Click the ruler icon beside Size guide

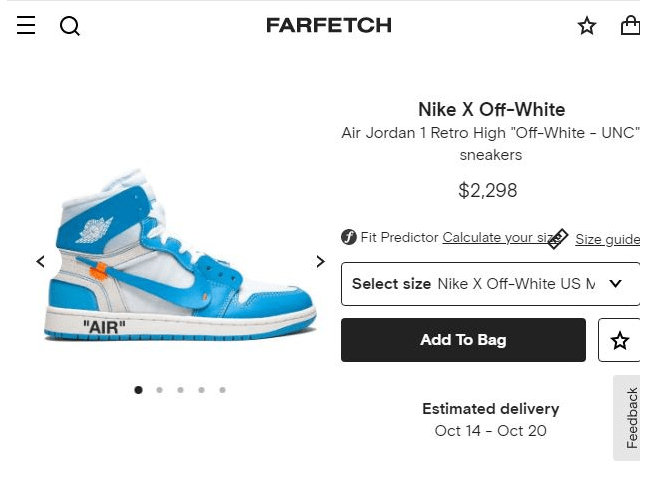coord(558,239)
